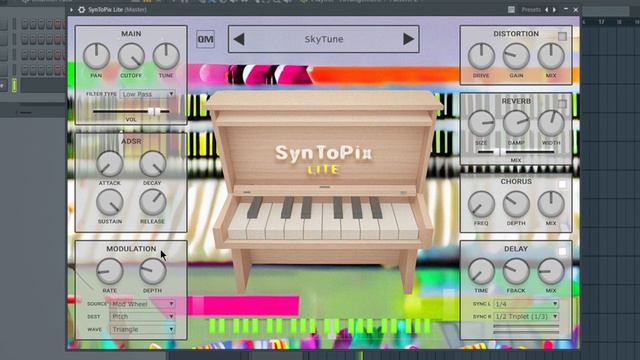The image size is (640, 360).
Task: Adjust the CUTOFF knob
Action: coord(131,56)
